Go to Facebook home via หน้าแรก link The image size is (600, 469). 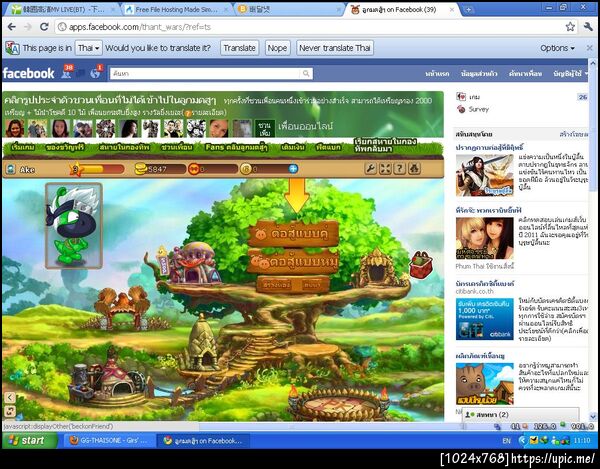tap(437, 73)
